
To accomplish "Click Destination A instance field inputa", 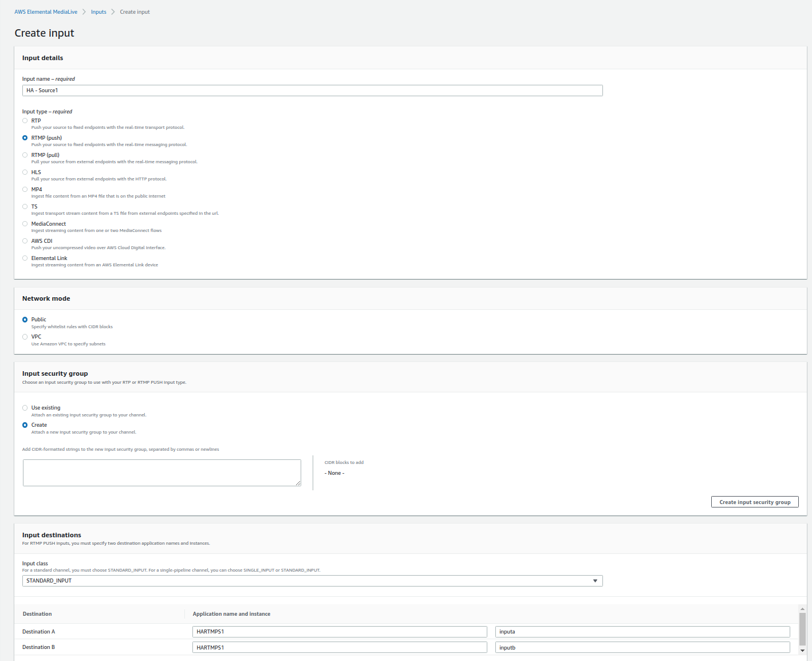I will (642, 632).
